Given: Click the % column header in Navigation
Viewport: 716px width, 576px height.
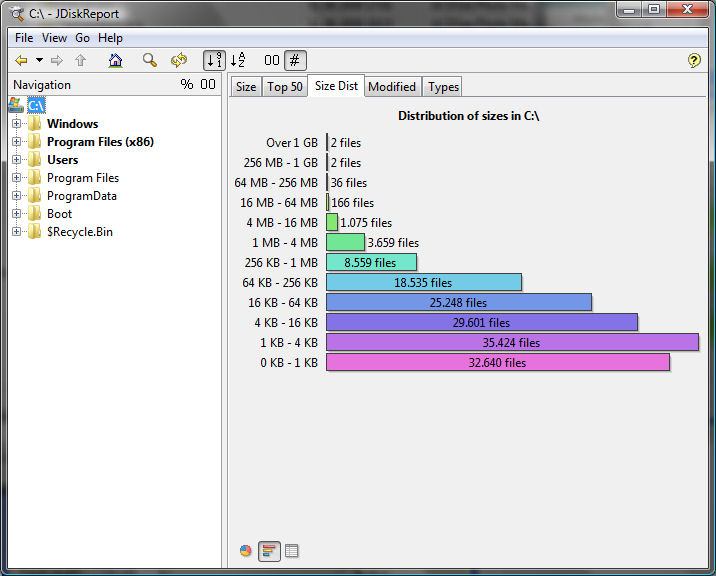Looking at the screenshot, I should coord(186,85).
